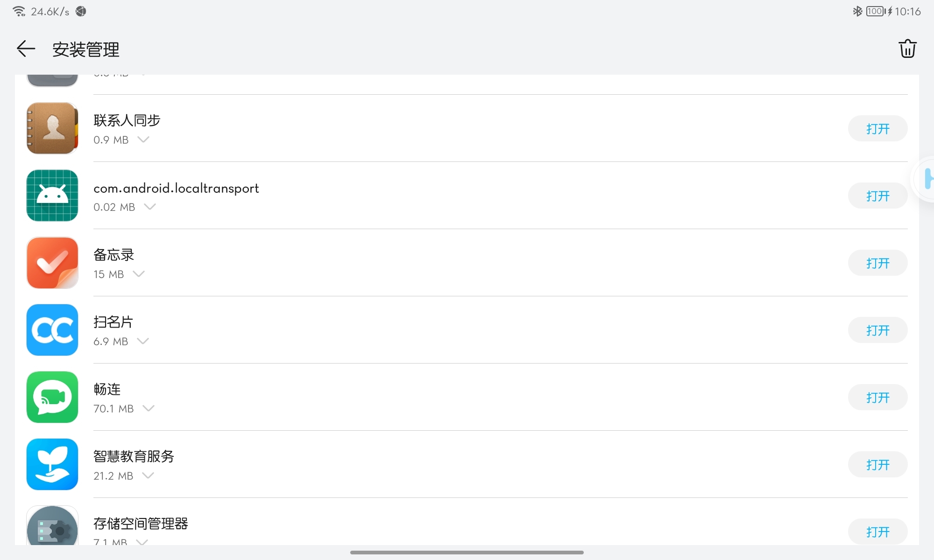Open the 智慧教育服务 app
Screen dimensions: 934x560
(877, 464)
